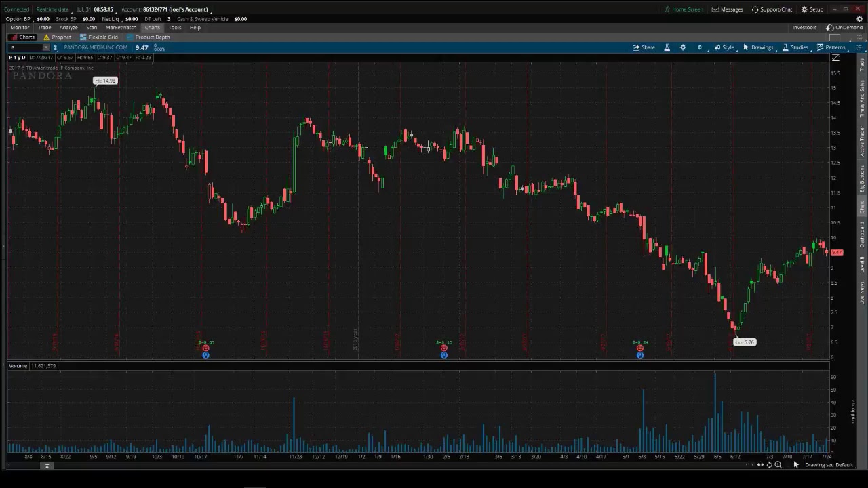The height and width of the screenshot is (488, 868).
Task: Click the earnings marker near 2/6
Action: coord(443,348)
